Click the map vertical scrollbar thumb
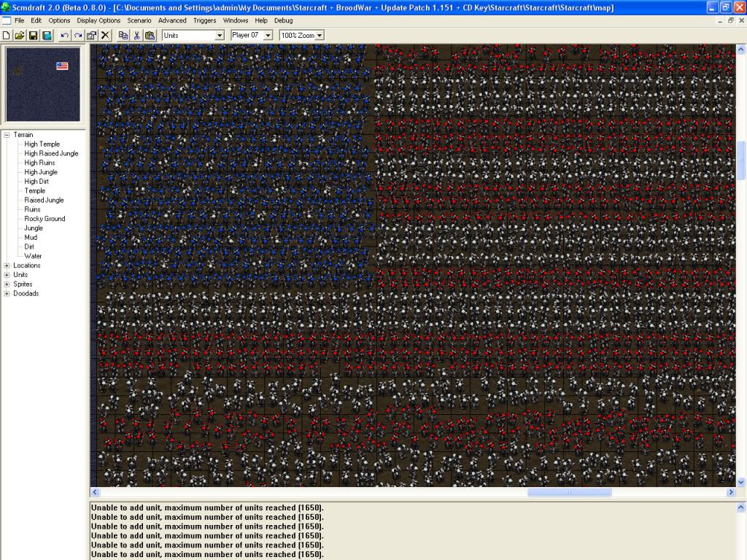747x560 pixels. (741, 160)
